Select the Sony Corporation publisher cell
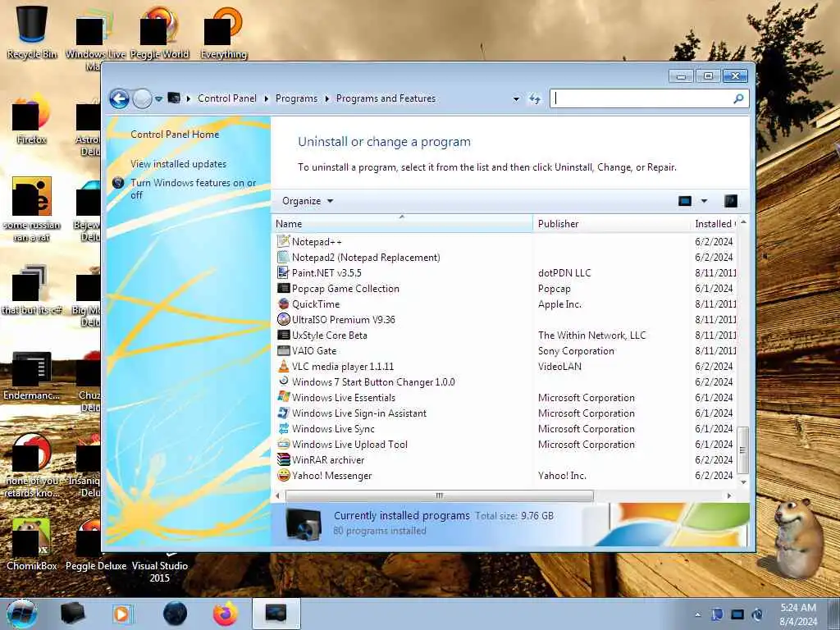This screenshot has width=840, height=630. pyautogui.click(x=577, y=351)
